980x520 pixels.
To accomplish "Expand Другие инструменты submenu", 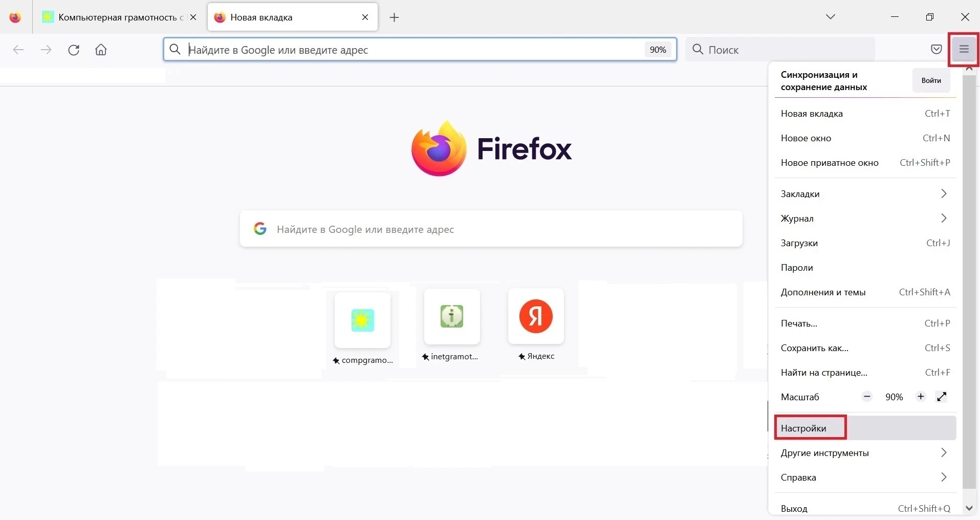I will [865, 453].
